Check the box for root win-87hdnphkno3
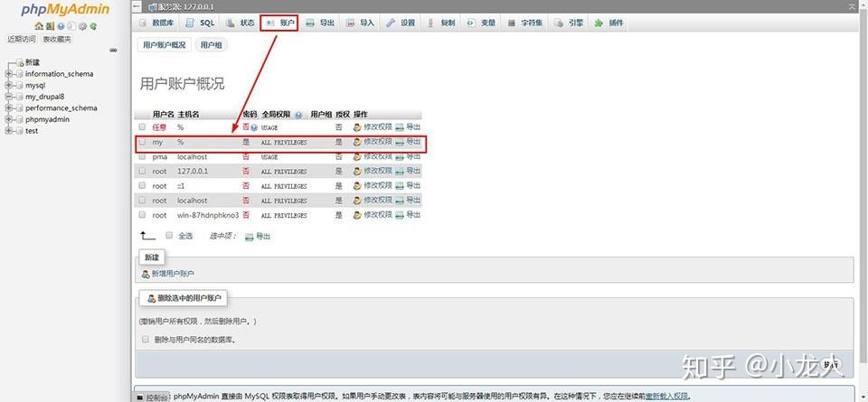This screenshot has width=868, height=402. 142,214
